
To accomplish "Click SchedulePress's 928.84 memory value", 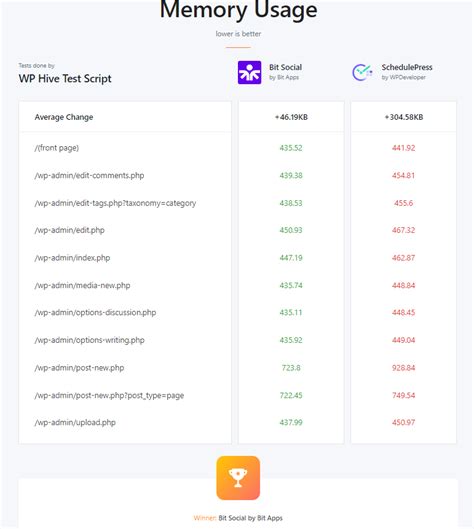I will click(403, 368).
